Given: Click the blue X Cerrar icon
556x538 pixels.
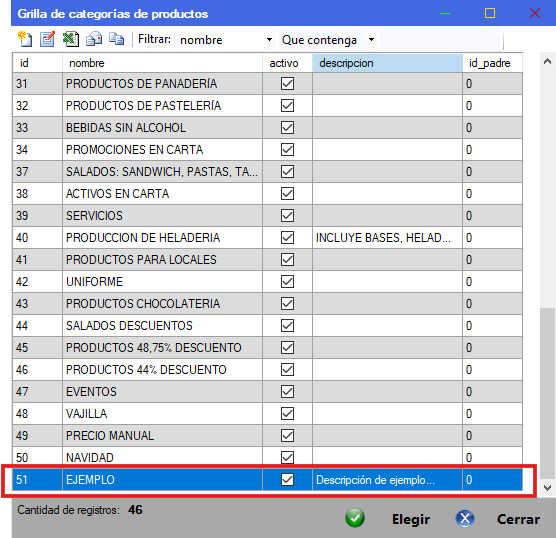Looking at the screenshot, I should pos(465,518).
